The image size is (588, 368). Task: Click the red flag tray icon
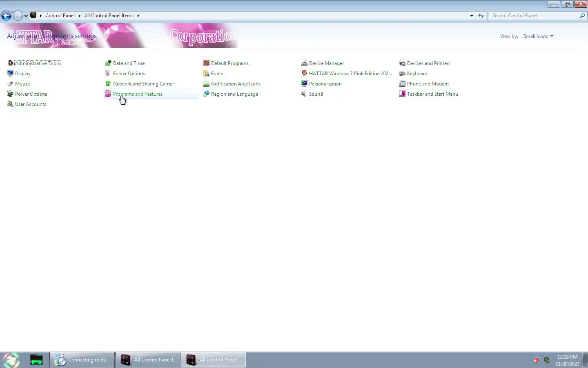tap(537, 360)
